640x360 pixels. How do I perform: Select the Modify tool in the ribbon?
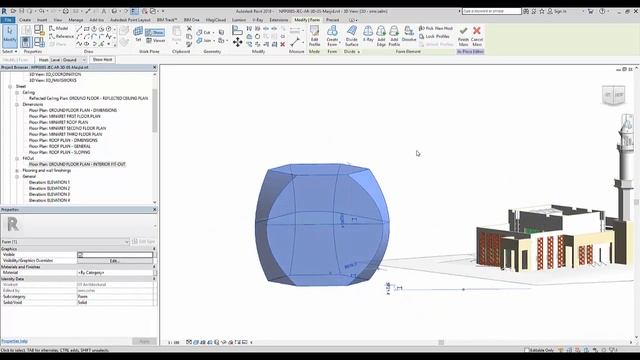coord(10,36)
